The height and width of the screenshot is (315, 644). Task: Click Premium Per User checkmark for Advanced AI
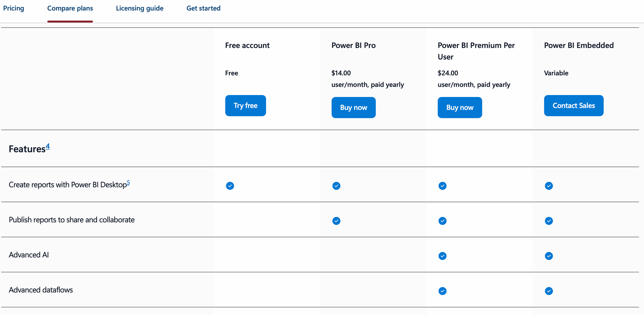pyautogui.click(x=442, y=256)
